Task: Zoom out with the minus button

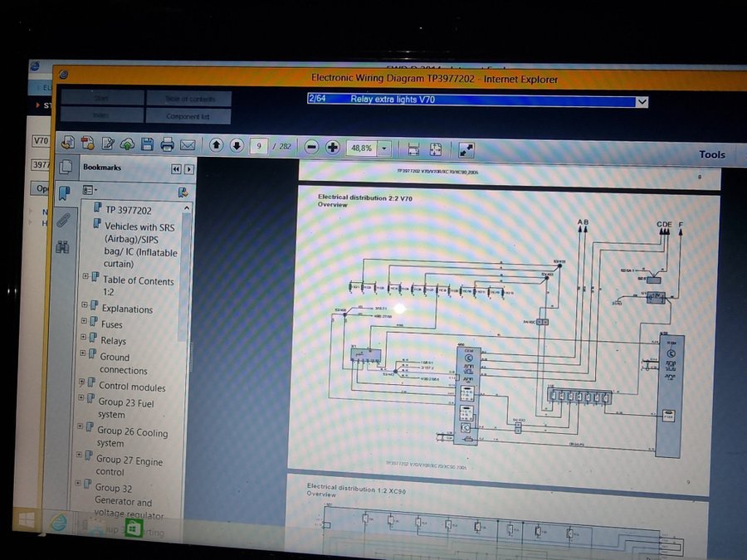Action: [312, 147]
